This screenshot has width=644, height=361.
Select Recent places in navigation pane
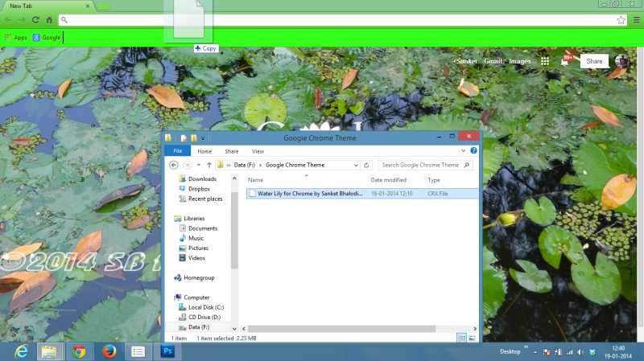[x=200, y=199]
